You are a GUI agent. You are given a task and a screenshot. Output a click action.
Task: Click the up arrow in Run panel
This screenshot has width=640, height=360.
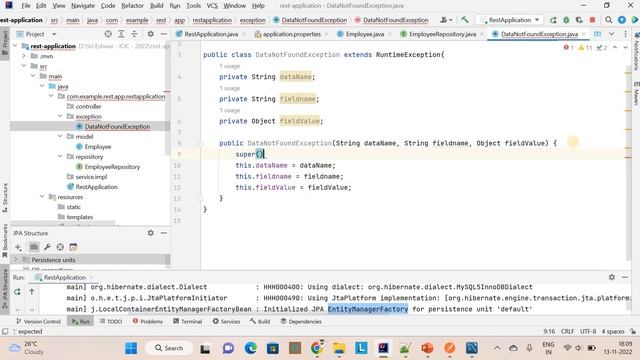point(31,291)
